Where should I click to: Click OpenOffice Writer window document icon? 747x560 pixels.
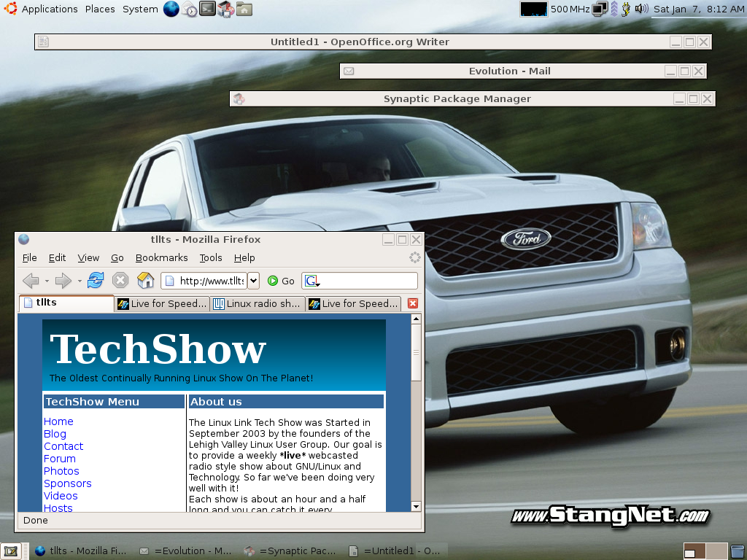pyautogui.click(x=43, y=42)
